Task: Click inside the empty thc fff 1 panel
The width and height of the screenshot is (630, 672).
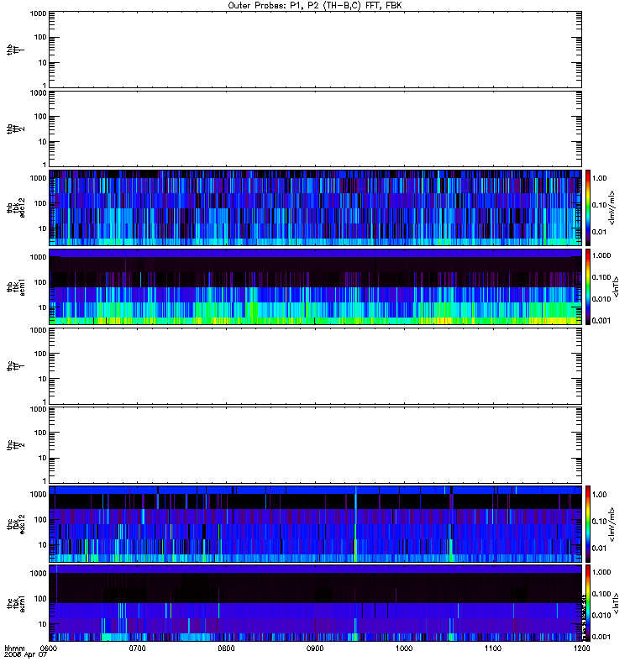Action: tap(315, 366)
